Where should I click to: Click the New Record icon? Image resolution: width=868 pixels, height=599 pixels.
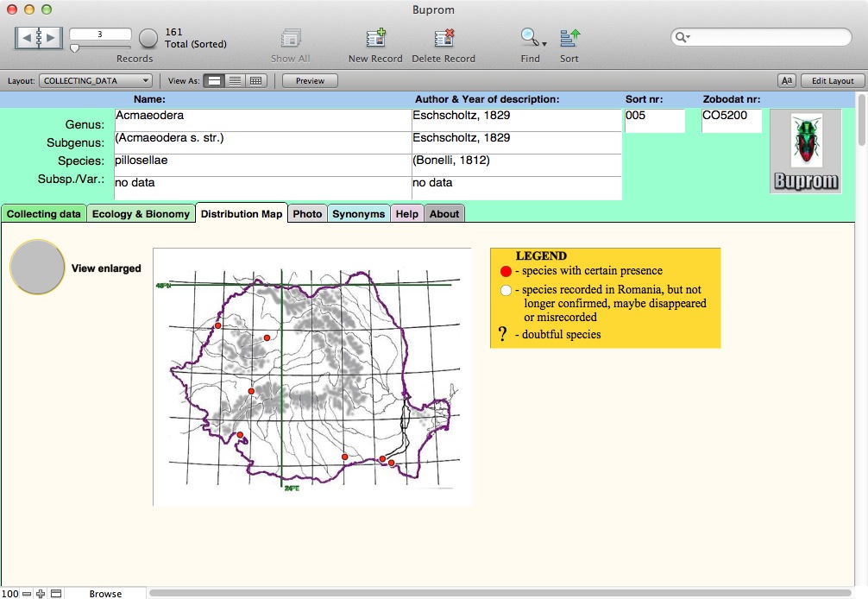[x=375, y=39]
